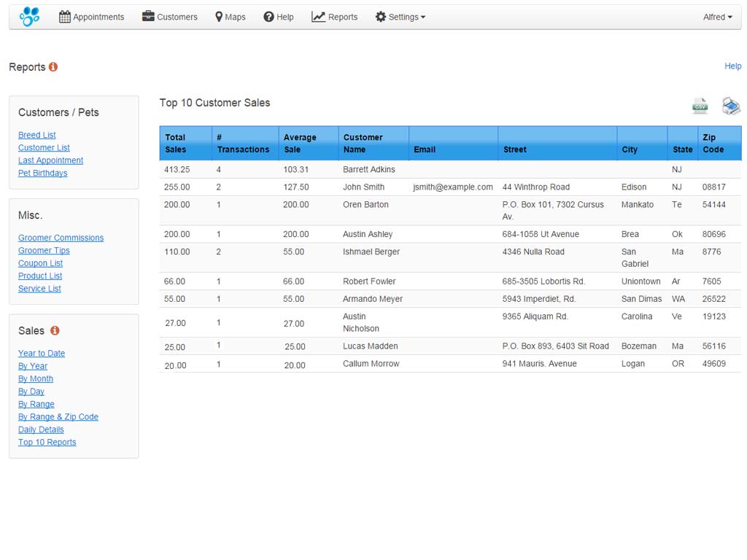
Task: Click the paw print logo icon
Action: click(30, 16)
